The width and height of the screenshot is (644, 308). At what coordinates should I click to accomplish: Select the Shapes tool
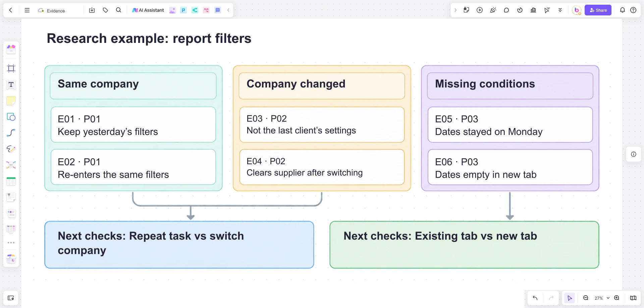coord(11,117)
